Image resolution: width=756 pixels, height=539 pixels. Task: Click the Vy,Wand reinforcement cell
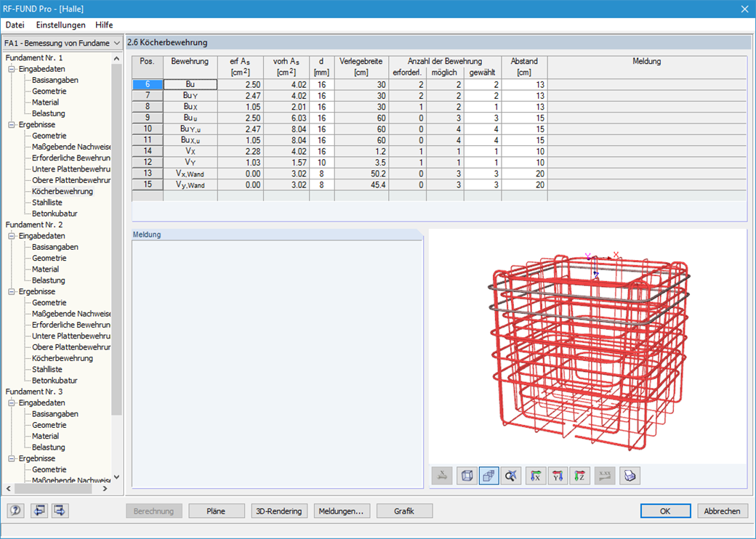click(x=190, y=185)
